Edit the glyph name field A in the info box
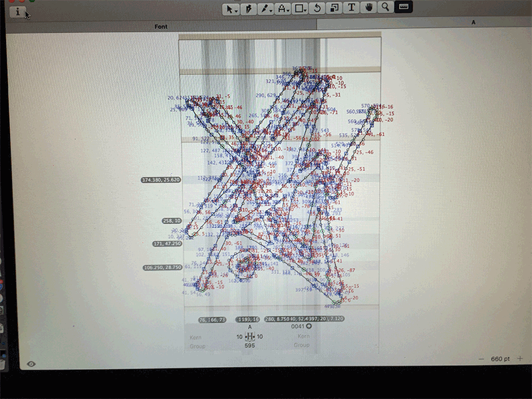Screen dimensions: 532x399 pos(250,327)
